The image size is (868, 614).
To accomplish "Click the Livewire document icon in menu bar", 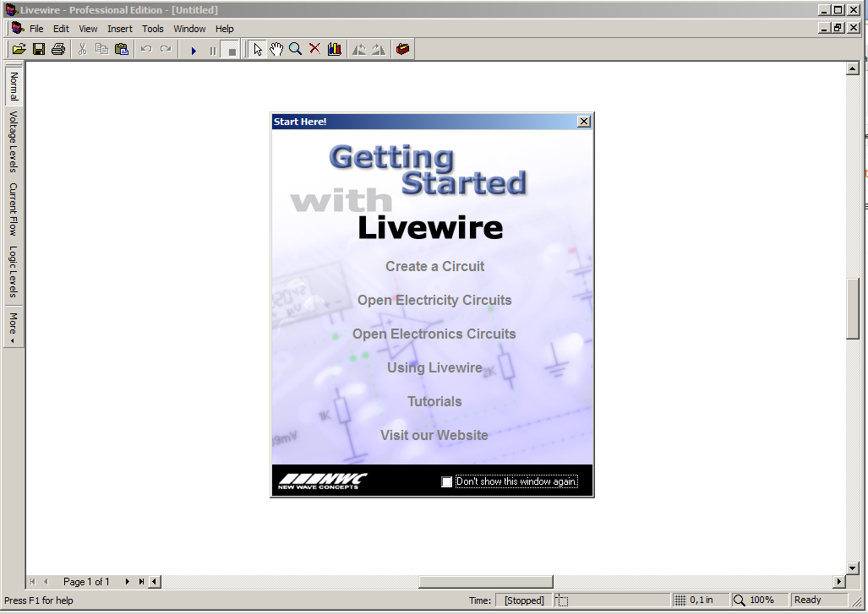I will 18,28.
